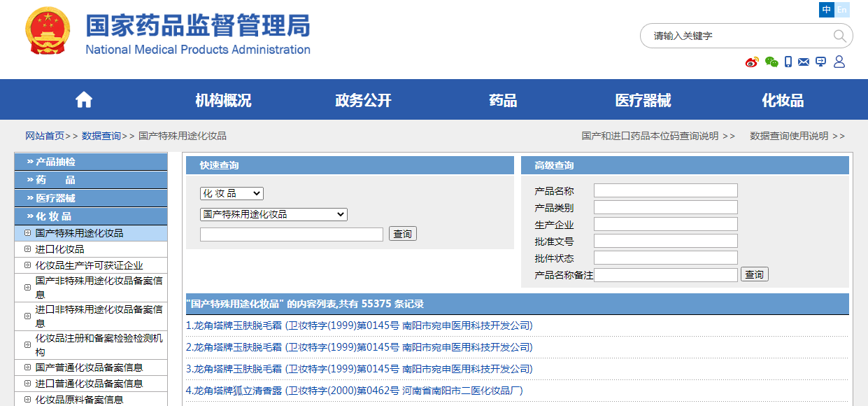Viewport: 868px width, 406px height.
Task: Click the monitor/remote access icon
Action: pos(821,62)
